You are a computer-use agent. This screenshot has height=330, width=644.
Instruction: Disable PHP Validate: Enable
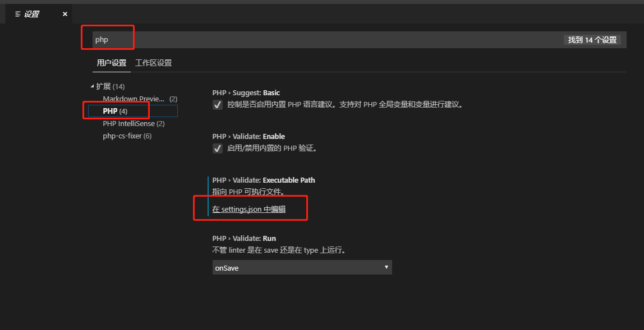(x=217, y=148)
